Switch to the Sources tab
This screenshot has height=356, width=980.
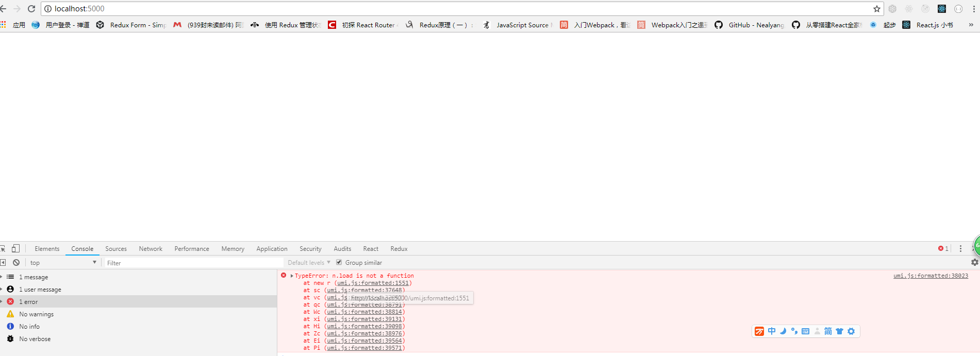[x=116, y=249]
